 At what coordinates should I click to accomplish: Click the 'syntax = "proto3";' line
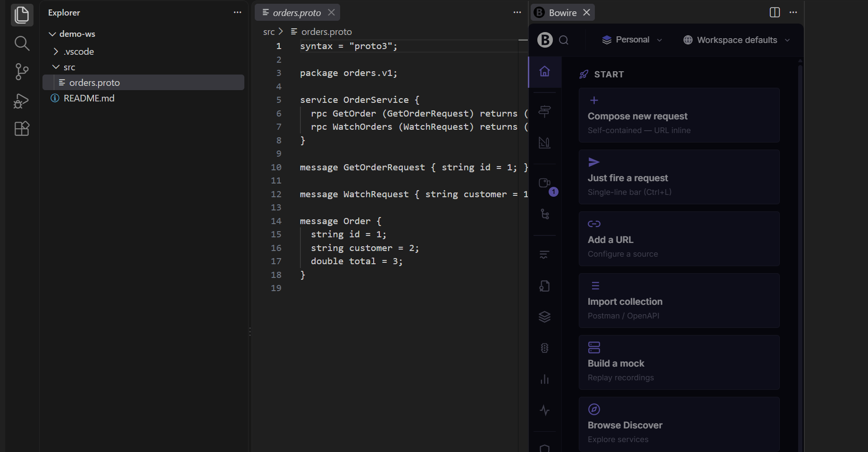(349, 46)
